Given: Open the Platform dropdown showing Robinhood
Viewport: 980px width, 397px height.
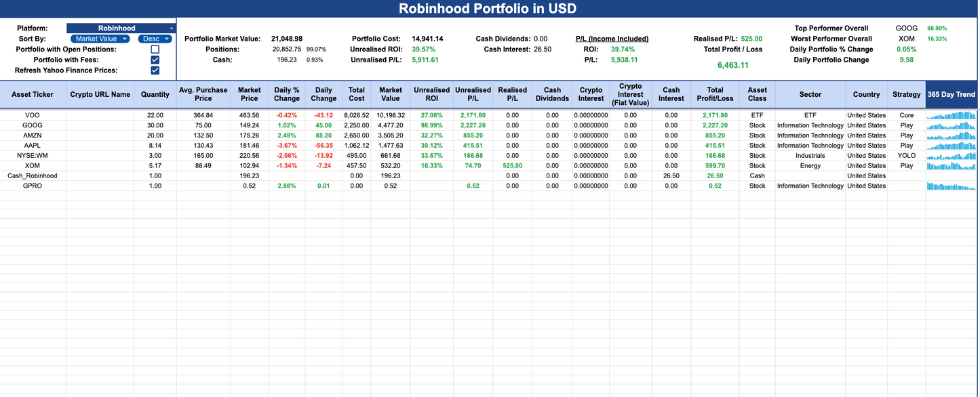Looking at the screenshot, I should [x=121, y=28].
